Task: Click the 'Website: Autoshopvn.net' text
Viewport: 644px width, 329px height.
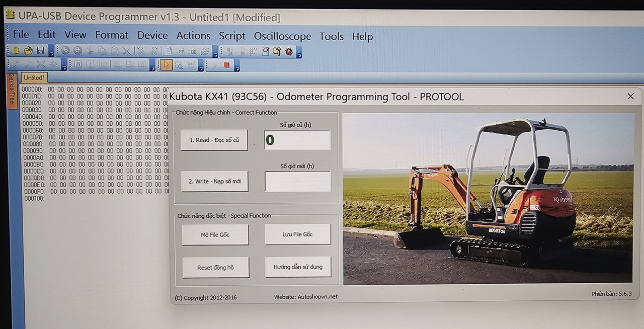Action: [306, 297]
